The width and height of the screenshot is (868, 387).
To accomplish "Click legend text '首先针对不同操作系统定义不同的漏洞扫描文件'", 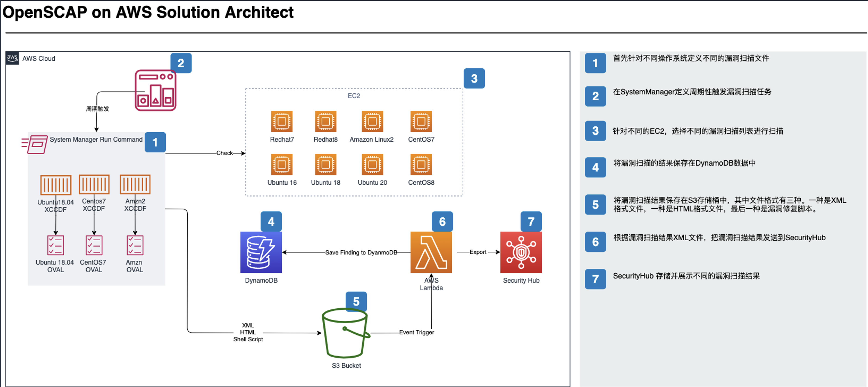I will [691, 58].
